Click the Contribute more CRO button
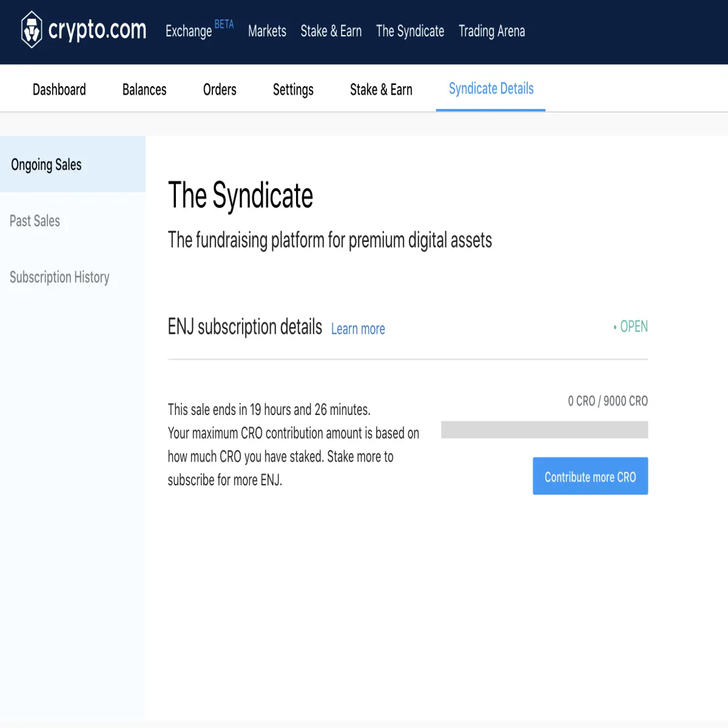 coord(590,476)
